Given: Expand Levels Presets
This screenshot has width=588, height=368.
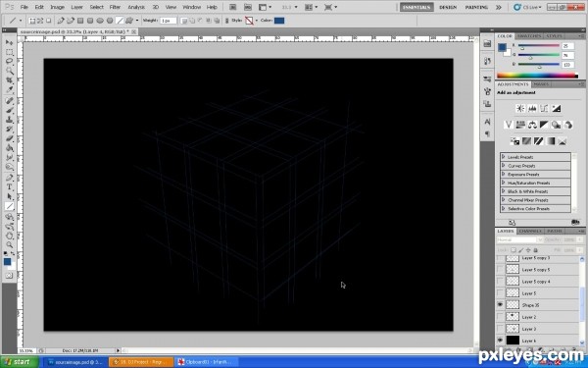Looking at the screenshot, I should 504,157.
